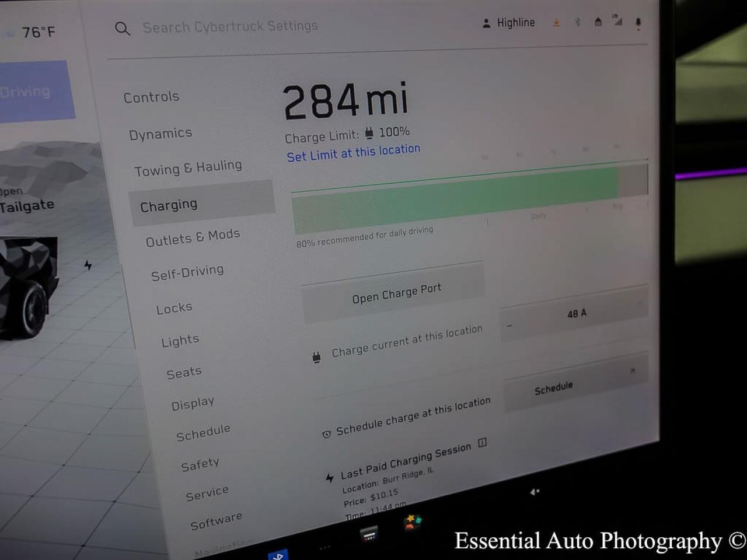Image resolution: width=747 pixels, height=560 pixels.
Task: Open the Seats settings
Action: pyautogui.click(x=184, y=373)
